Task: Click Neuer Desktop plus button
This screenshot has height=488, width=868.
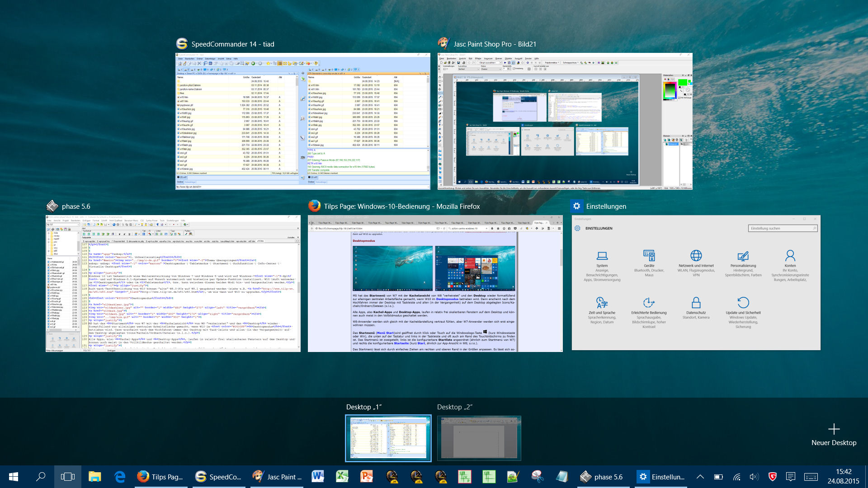Action: 834,429
